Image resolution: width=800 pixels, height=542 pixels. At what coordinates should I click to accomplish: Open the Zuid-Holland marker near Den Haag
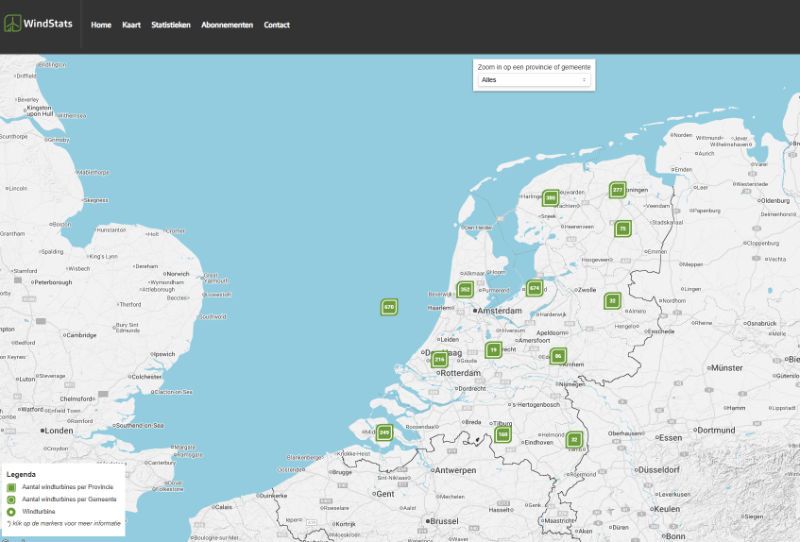click(x=439, y=359)
